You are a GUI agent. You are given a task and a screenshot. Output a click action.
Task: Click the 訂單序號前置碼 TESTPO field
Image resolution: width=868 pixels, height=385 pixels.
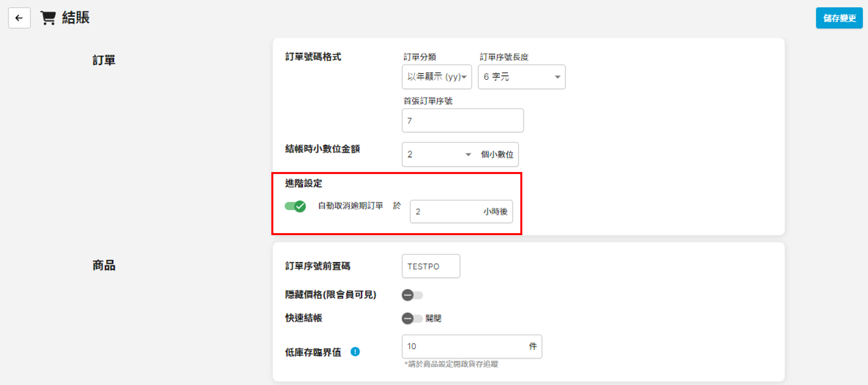pos(430,266)
